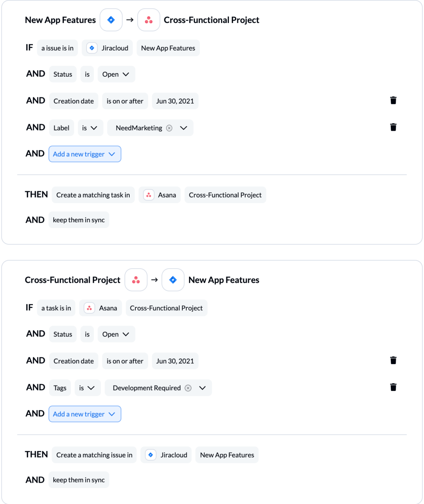Click the Jiracloud icon in the second THEN row
Screen dimensions: 424x504
click(151, 455)
